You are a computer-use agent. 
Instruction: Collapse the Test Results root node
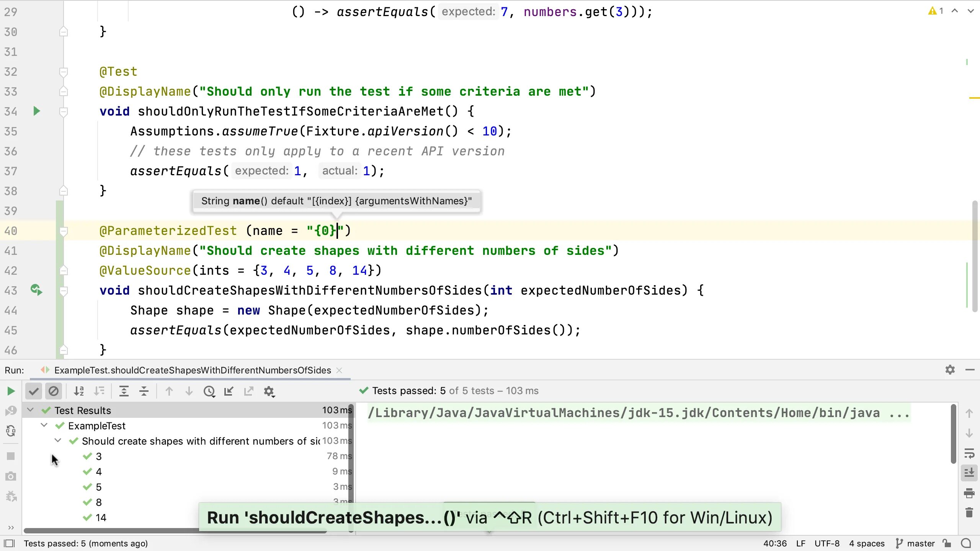click(30, 410)
